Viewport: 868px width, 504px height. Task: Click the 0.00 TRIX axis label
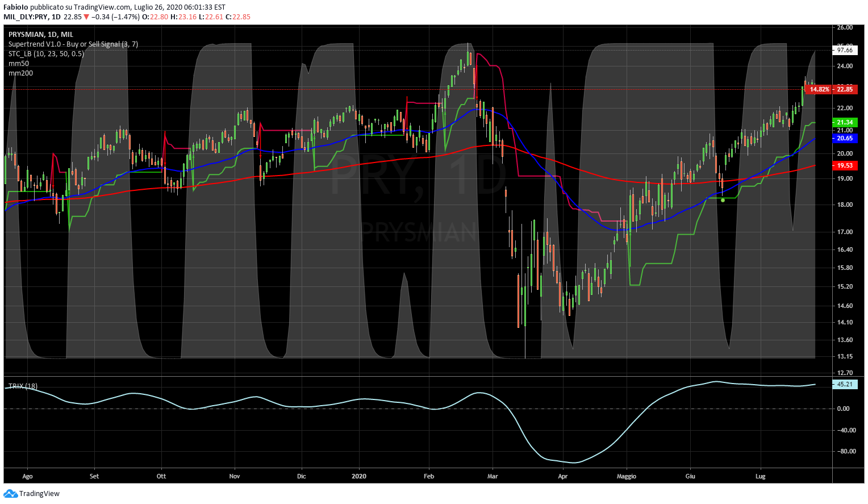(x=844, y=409)
